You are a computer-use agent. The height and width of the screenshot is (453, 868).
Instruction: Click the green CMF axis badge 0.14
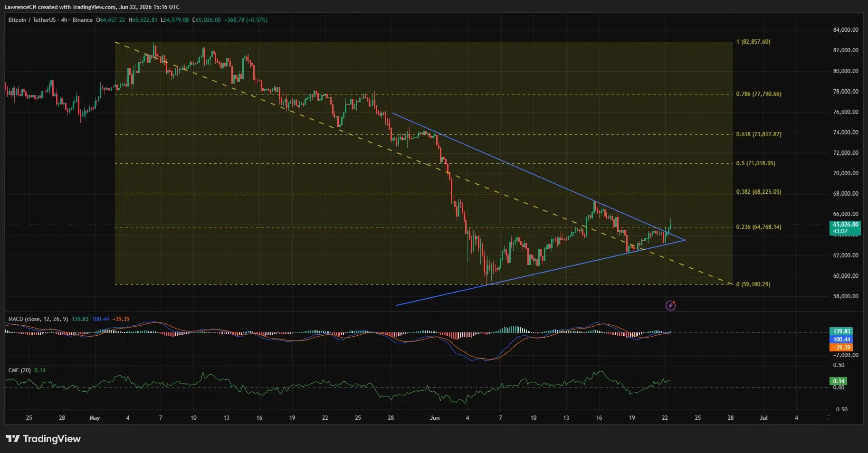coord(839,381)
